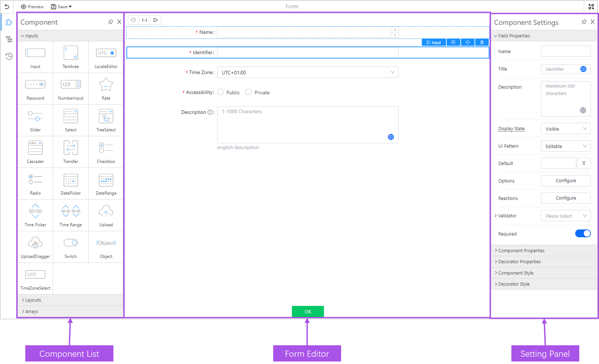Choose the DatePicker component icon
This screenshot has width=599, height=364.
(x=71, y=180)
